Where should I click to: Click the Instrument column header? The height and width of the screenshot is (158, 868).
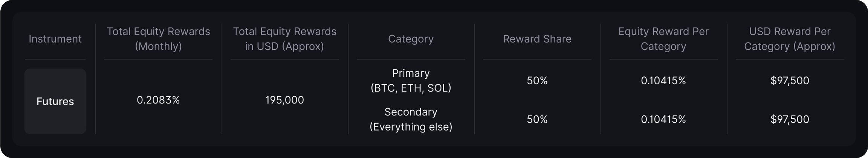55,39
